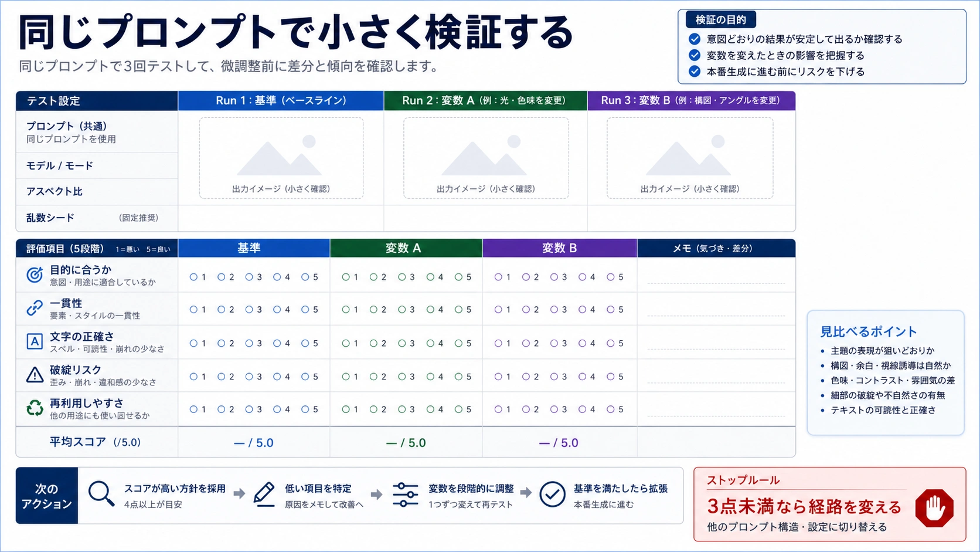Rate 破綻リスク as 3 under 基準

click(249, 377)
